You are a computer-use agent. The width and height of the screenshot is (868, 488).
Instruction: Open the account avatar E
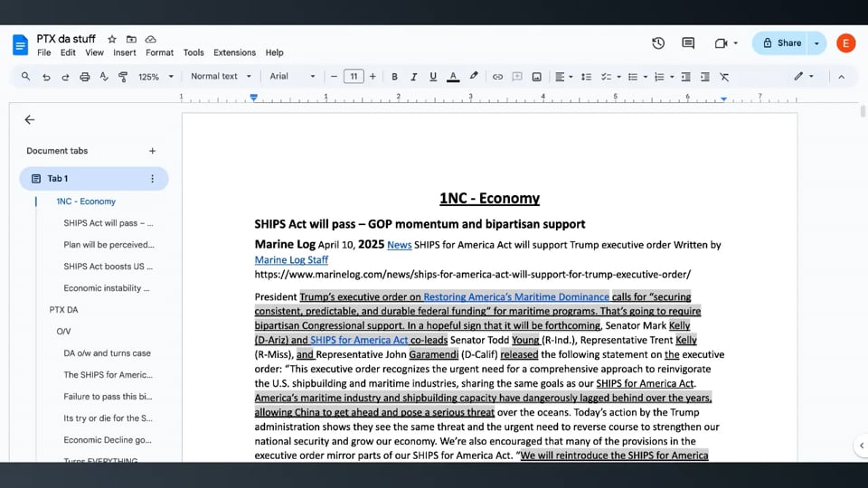[x=846, y=43]
